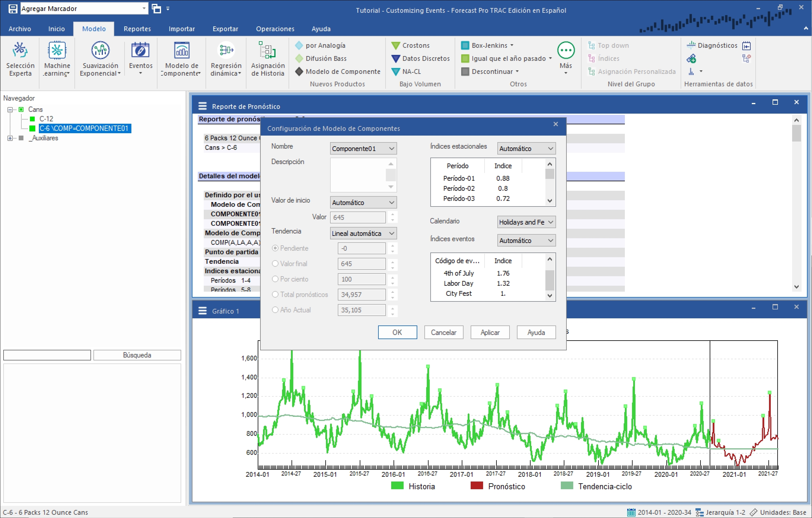This screenshot has height=518, width=812.
Task: Click the Reporte de Pronóstico hamburger menu
Action: (202, 106)
